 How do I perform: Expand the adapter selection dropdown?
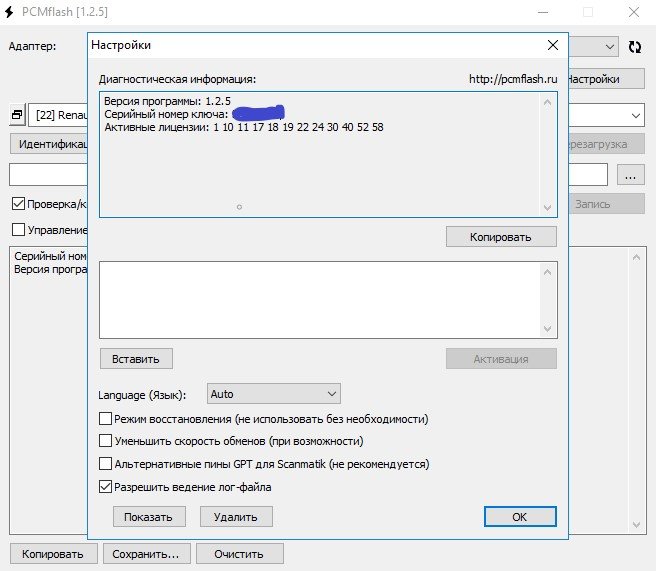pos(610,46)
